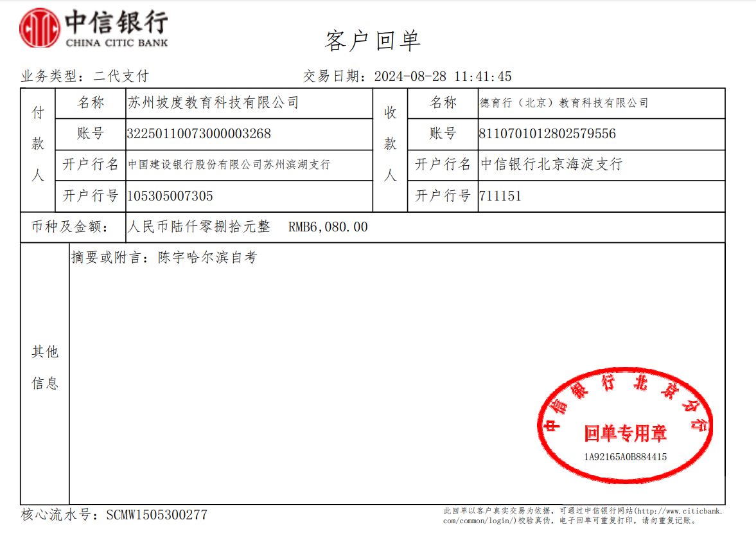Select the amount RMB6,080.00
This screenshot has height=538, width=756.
pyautogui.click(x=328, y=227)
